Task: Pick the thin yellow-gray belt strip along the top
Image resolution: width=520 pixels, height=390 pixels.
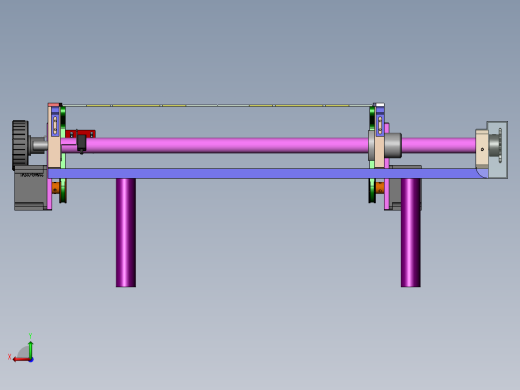Action: click(217, 105)
